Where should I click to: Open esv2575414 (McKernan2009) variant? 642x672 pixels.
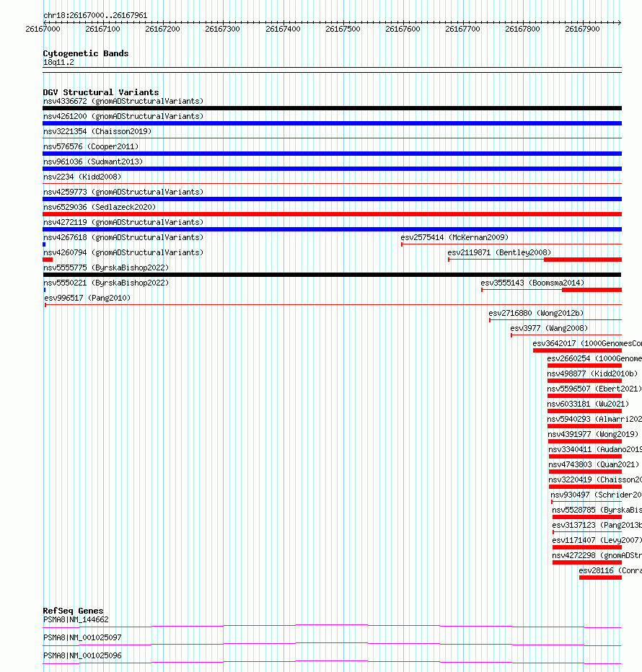point(454,237)
